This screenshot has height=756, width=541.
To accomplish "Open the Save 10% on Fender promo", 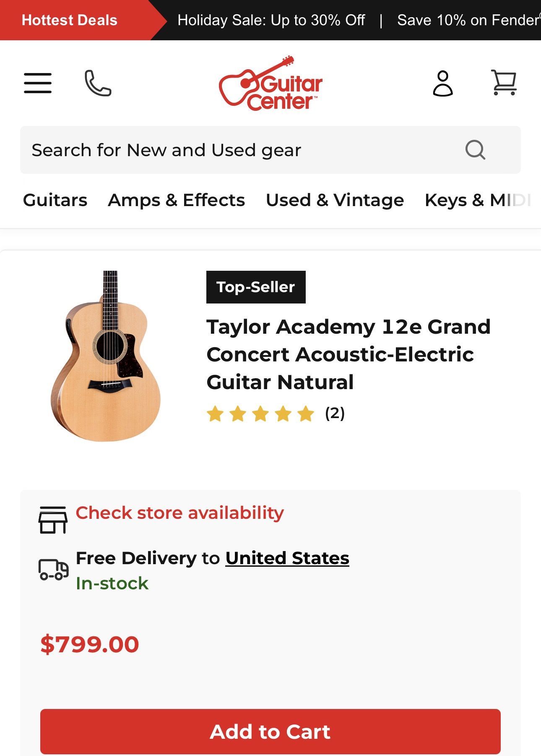I will (468, 20).
